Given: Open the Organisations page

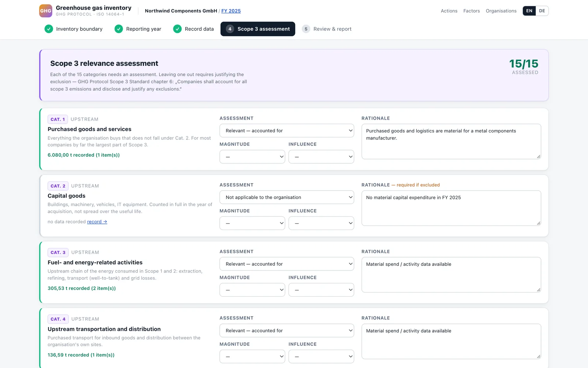Looking at the screenshot, I should click(501, 11).
